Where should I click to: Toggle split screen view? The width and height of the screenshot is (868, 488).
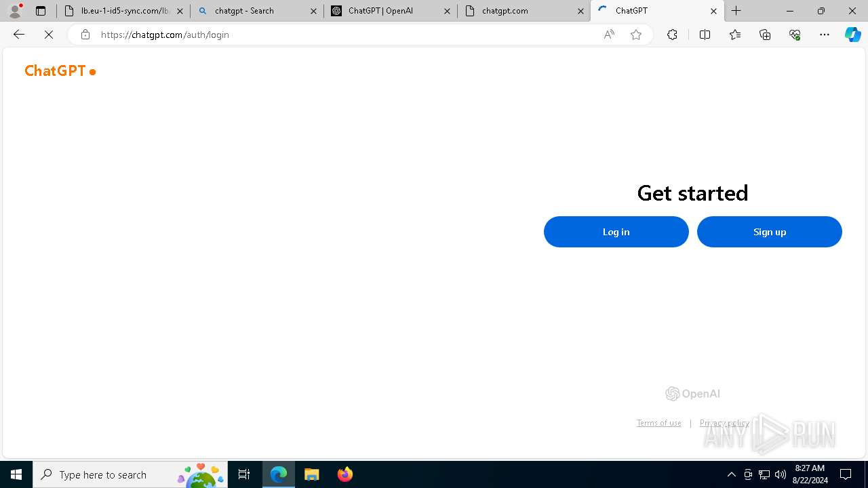point(705,35)
